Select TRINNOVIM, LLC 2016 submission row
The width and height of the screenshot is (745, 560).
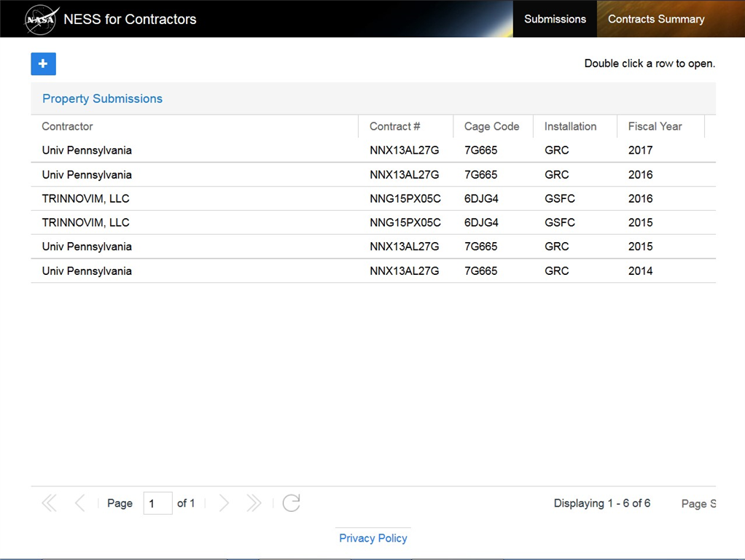coord(86,198)
